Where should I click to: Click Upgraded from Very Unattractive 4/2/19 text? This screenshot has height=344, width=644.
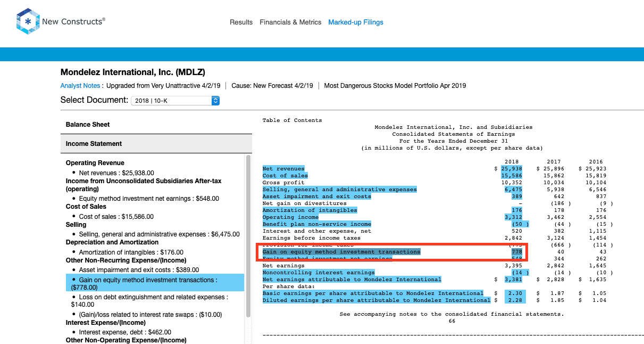point(164,86)
